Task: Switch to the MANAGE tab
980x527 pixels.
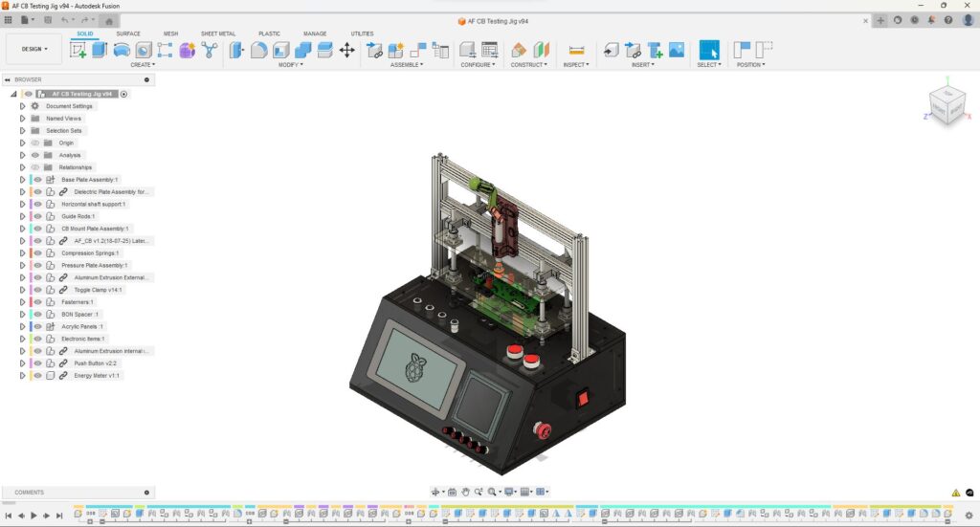Action: click(315, 33)
